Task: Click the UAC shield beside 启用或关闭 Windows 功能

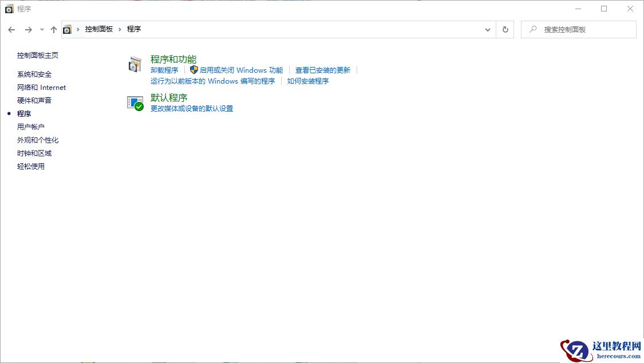Action: (194, 69)
